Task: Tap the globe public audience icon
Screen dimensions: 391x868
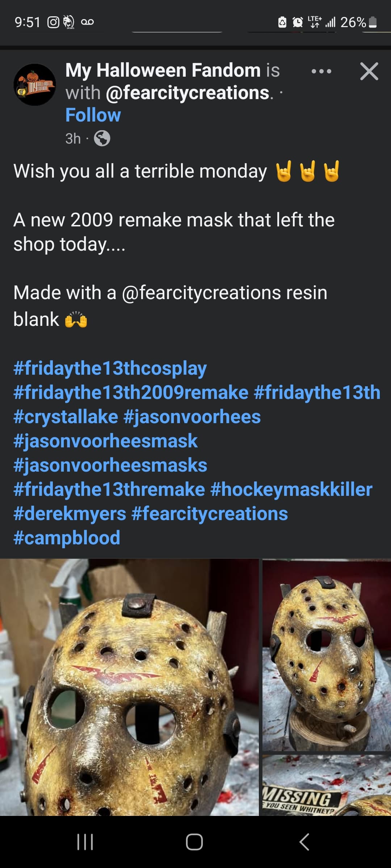Action: 102,138
